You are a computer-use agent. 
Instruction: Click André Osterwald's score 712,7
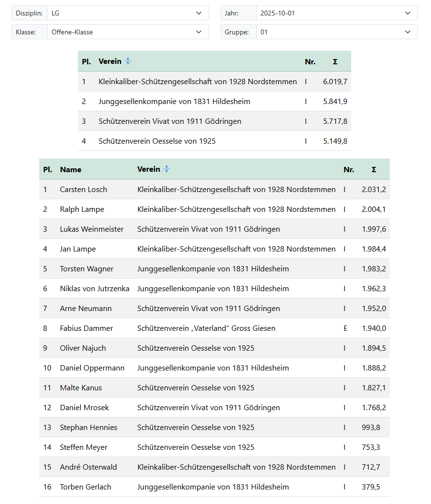371,467
